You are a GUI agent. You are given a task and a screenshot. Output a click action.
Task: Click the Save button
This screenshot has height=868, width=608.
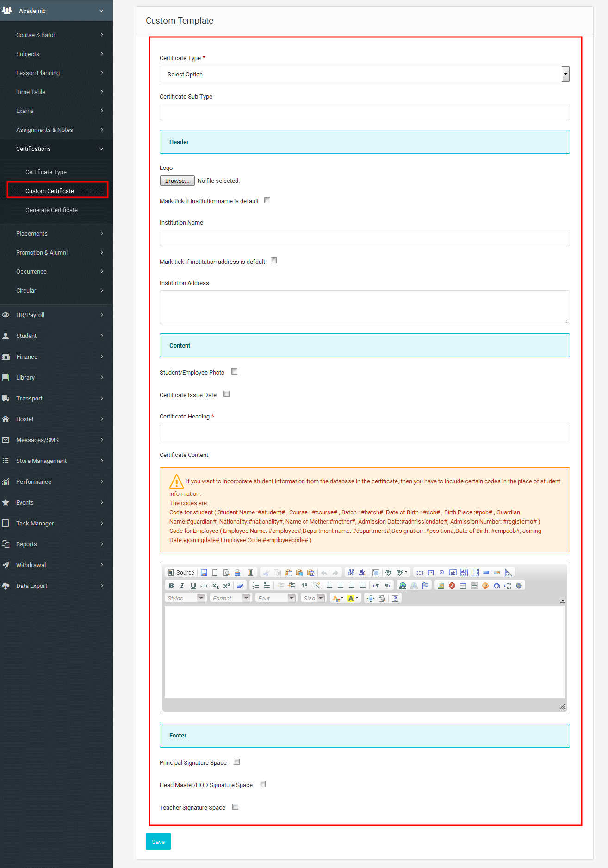[158, 842]
